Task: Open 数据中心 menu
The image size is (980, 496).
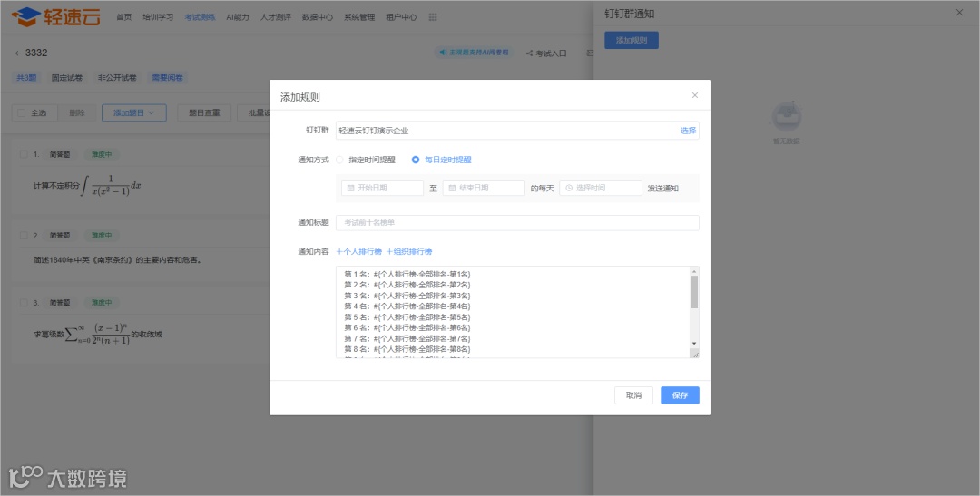Action: click(x=318, y=17)
